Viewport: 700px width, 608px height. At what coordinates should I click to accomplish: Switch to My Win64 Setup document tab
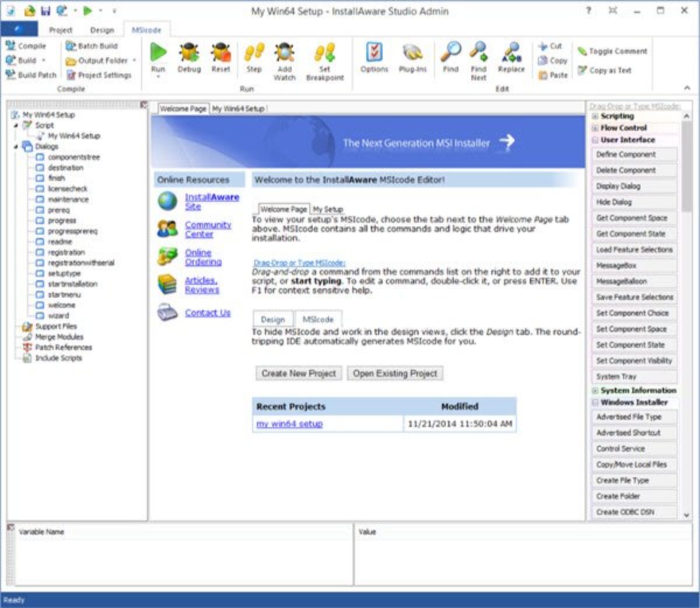(x=238, y=109)
